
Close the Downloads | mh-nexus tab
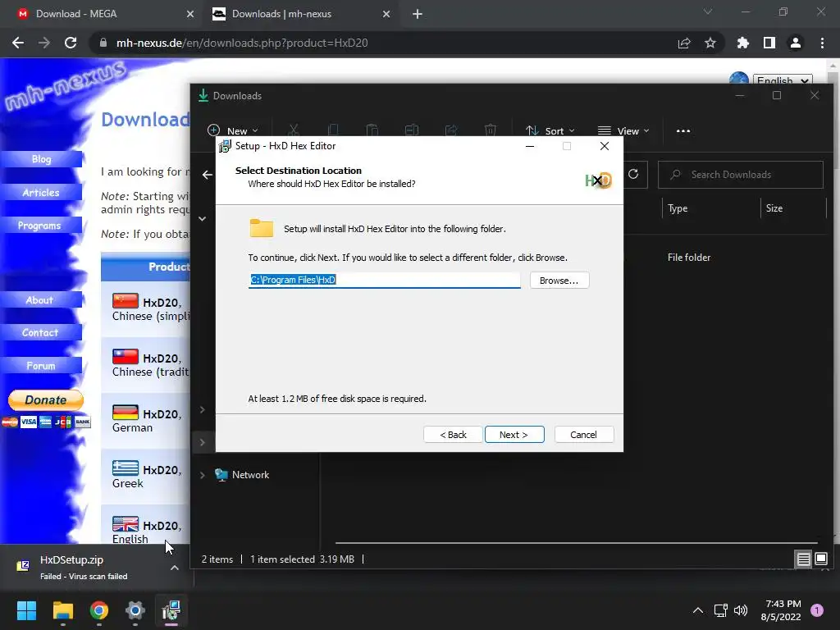click(386, 14)
